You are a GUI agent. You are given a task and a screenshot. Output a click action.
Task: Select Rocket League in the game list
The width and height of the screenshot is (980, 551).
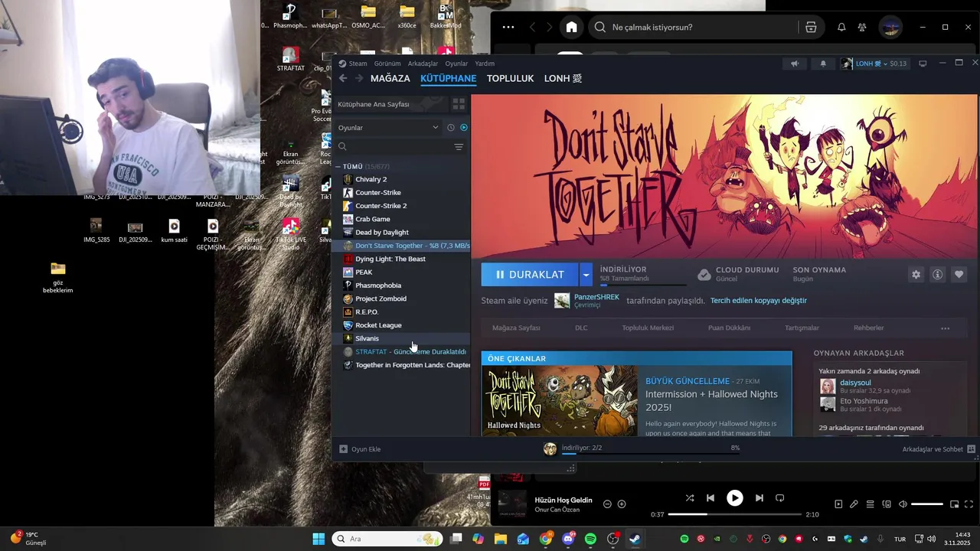[401, 325]
